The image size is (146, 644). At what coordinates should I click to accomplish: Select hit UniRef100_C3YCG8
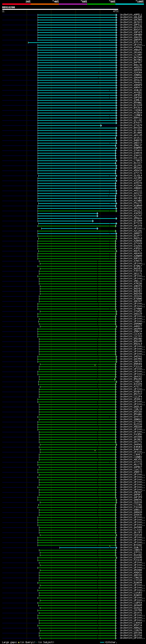pyautogui.click(x=131, y=580)
